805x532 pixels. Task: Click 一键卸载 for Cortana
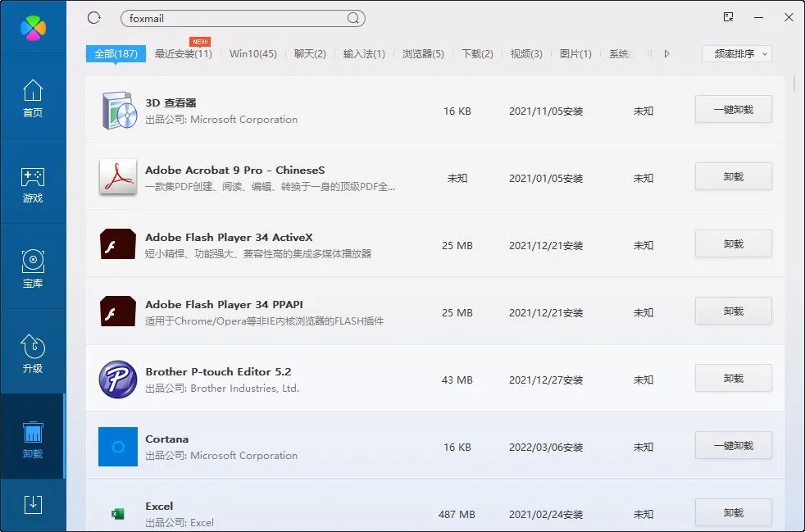coord(734,446)
